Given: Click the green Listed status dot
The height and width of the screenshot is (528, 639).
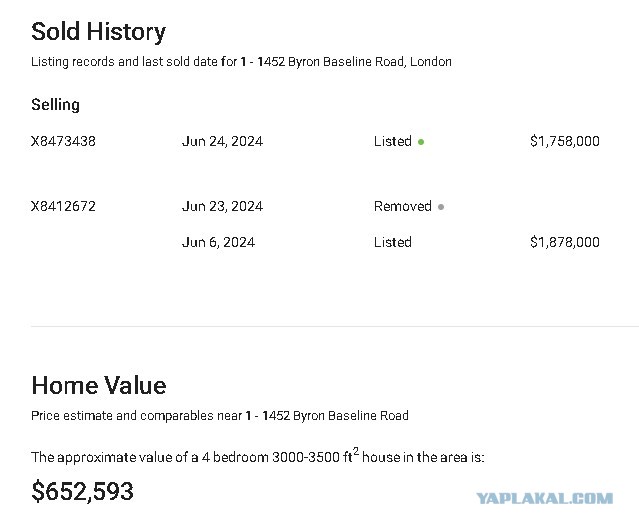Looking at the screenshot, I should tap(421, 142).
